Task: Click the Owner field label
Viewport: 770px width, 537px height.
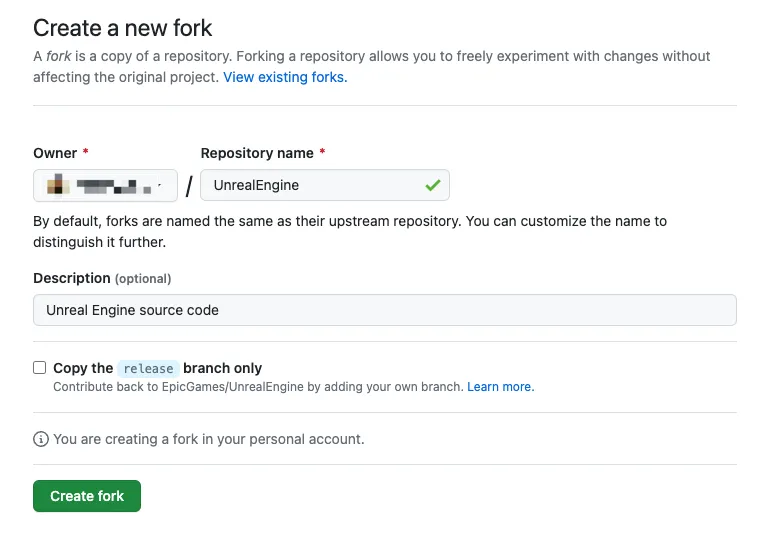Action: [55, 153]
